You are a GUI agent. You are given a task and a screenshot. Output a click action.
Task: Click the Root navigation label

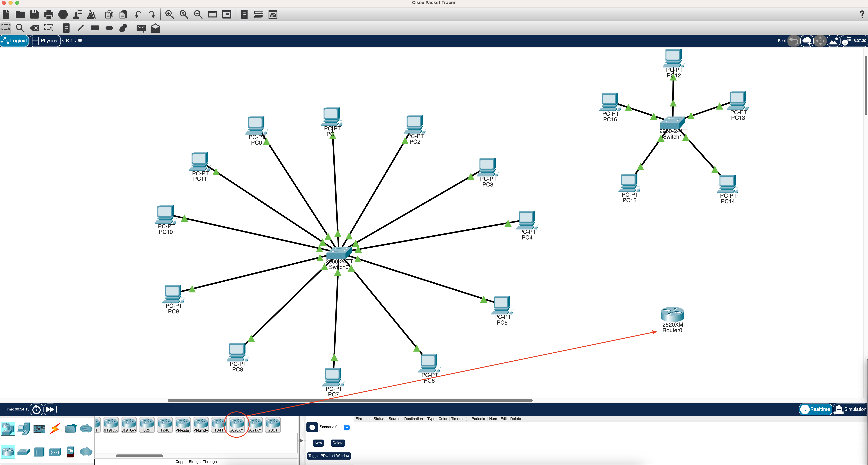(782, 41)
